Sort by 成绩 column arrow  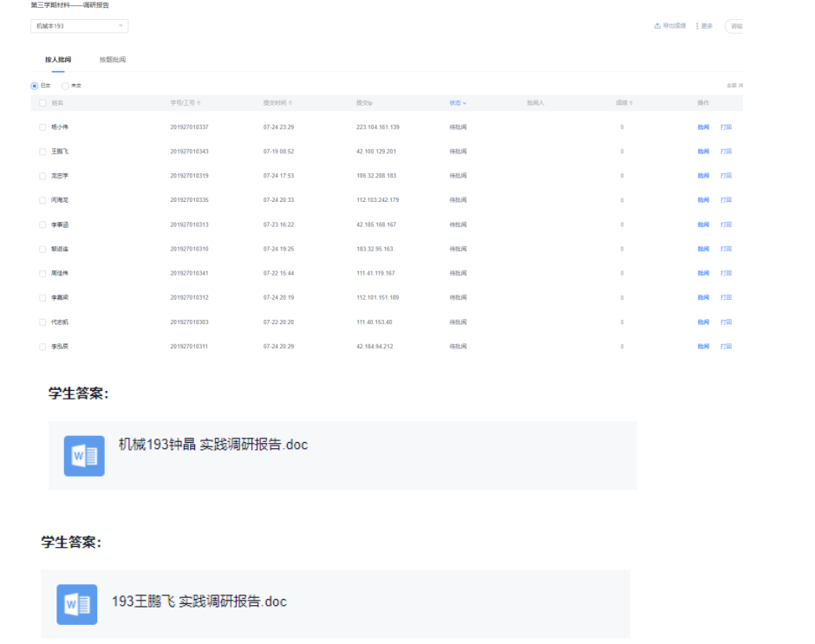tap(631, 103)
